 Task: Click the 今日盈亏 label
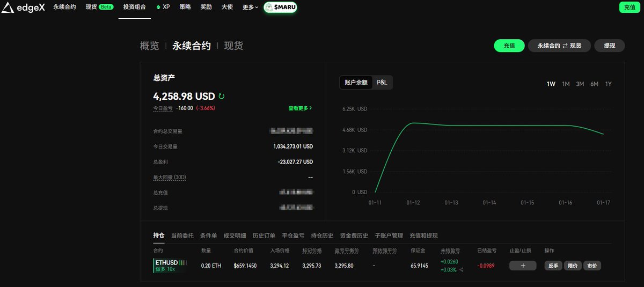[x=163, y=108]
